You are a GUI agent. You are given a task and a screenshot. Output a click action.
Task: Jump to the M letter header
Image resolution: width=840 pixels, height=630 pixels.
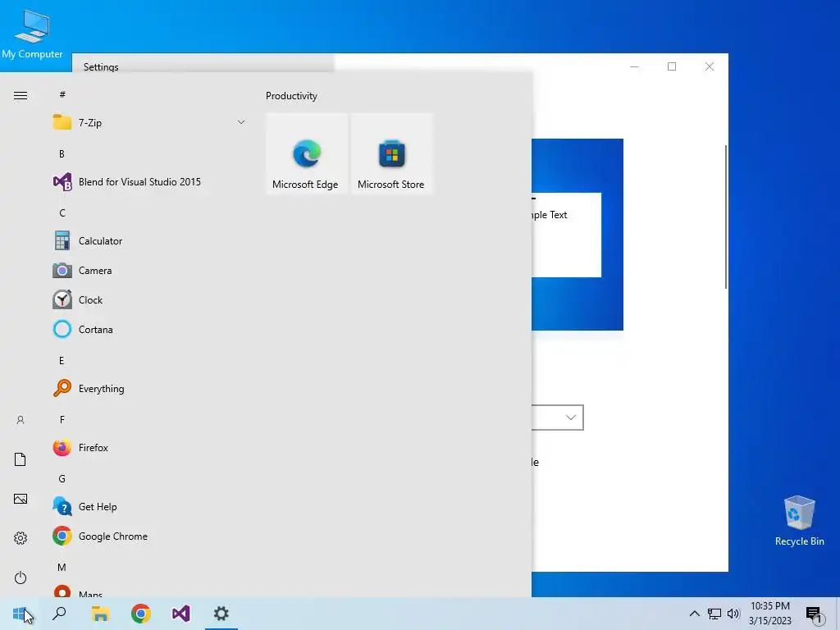coord(62,568)
